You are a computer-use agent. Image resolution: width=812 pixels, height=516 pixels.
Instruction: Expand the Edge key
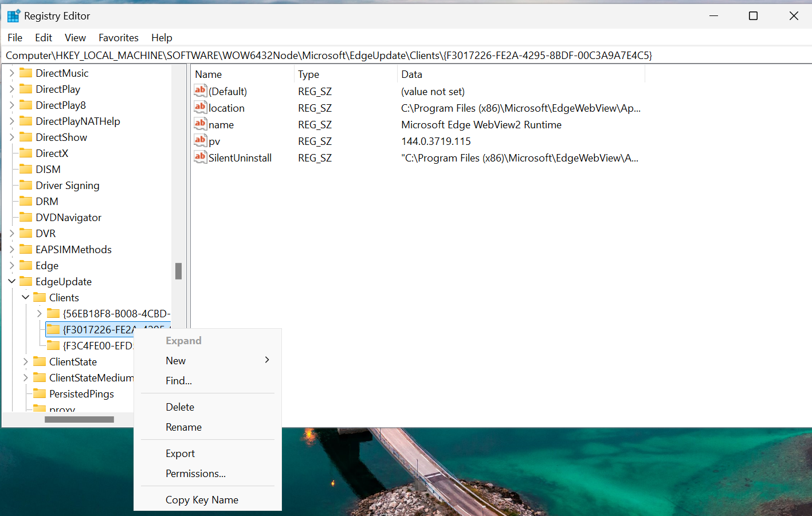tap(11, 265)
